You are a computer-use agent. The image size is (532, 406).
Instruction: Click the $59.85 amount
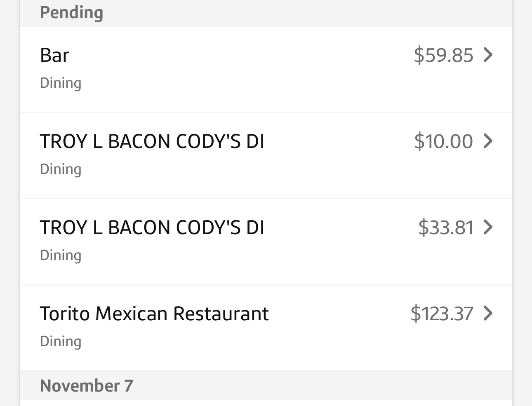(443, 55)
